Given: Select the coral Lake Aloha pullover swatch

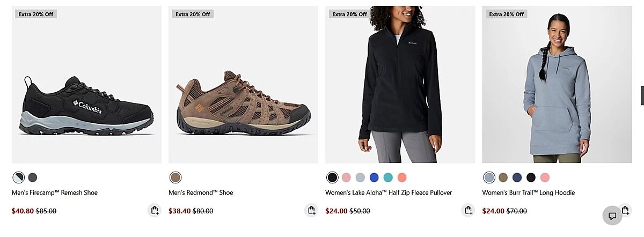Looking at the screenshot, I should [402, 177].
